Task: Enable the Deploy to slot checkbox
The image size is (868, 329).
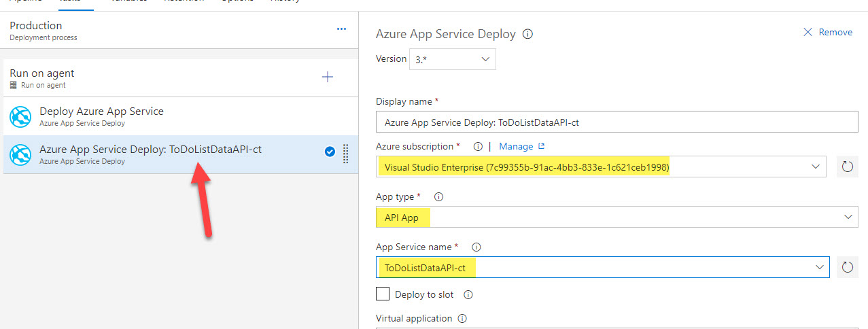Action: coord(383,294)
